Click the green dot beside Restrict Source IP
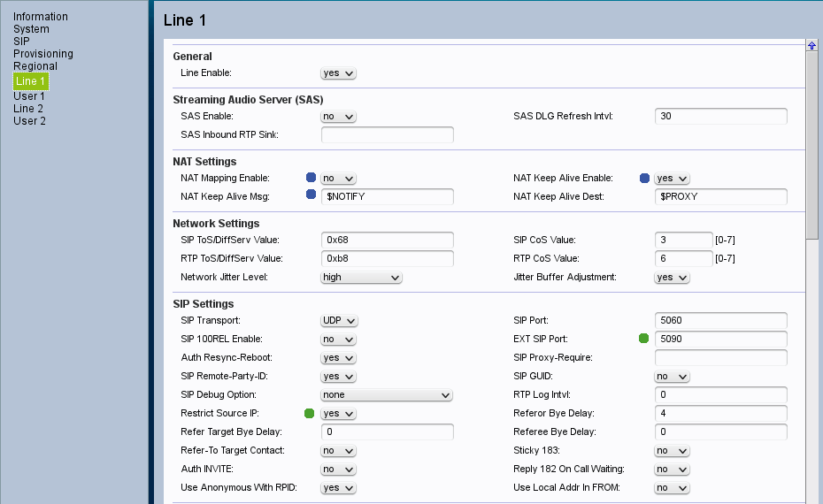 (310, 413)
